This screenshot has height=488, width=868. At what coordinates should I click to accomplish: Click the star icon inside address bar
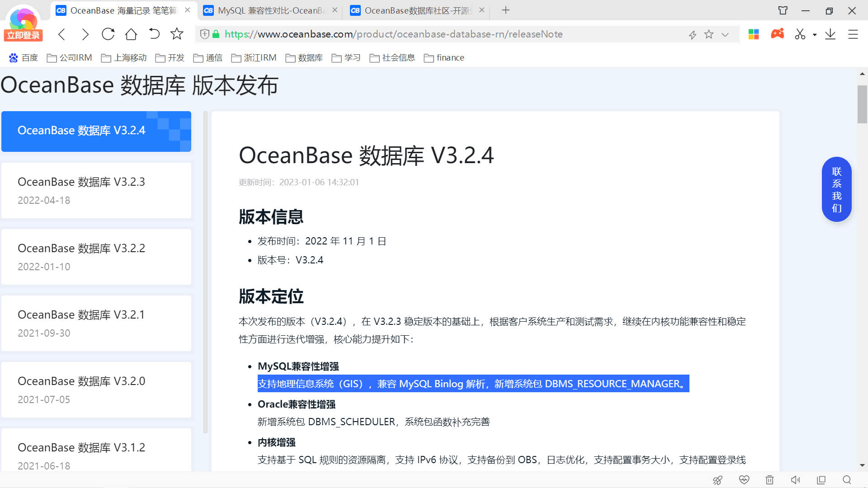tap(709, 34)
